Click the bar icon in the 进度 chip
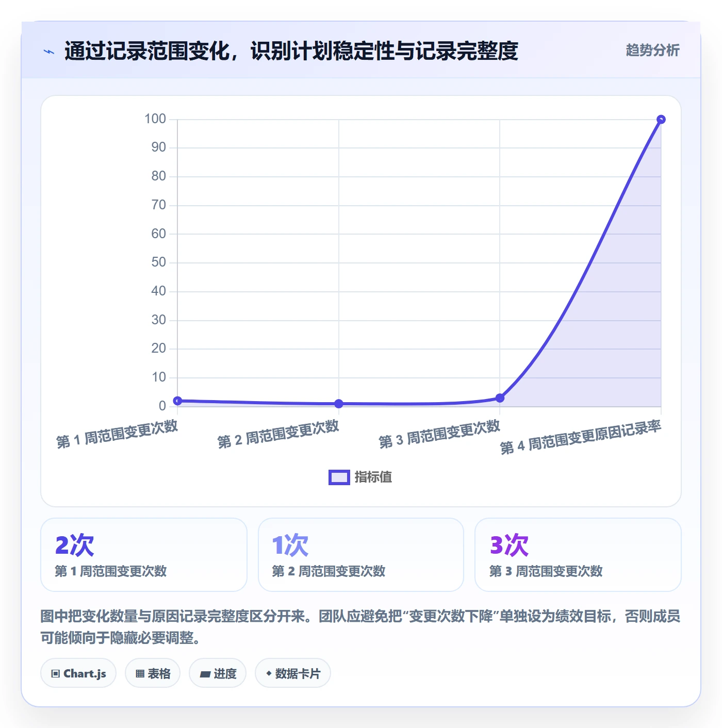The width and height of the screenshot is (722, 728). point(205,674)
